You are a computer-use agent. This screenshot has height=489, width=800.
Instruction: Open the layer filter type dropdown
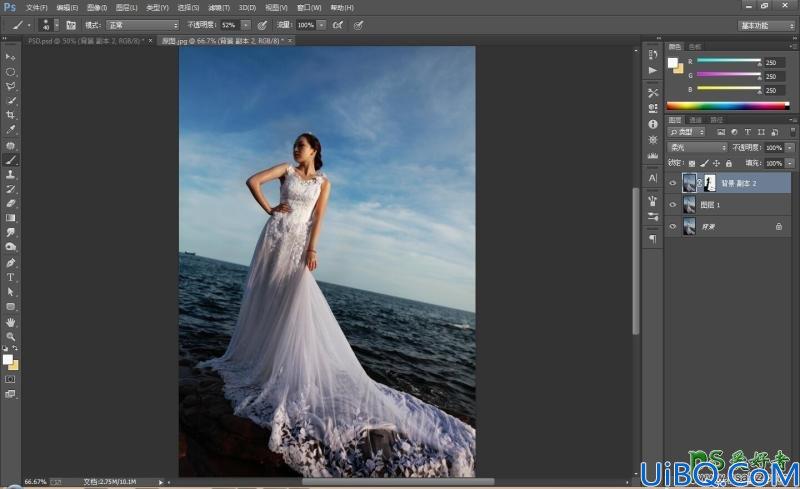point(687,132)
